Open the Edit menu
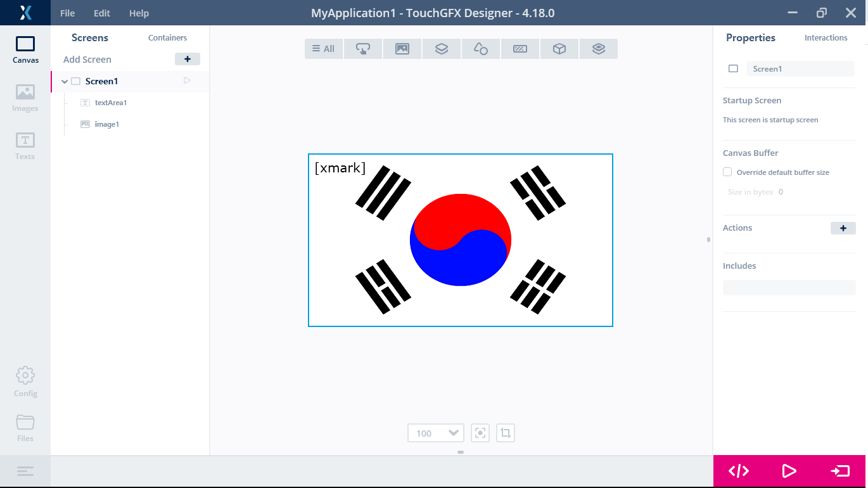The width and height of the screenshot is (868, 488). click(x=102, y=13)
